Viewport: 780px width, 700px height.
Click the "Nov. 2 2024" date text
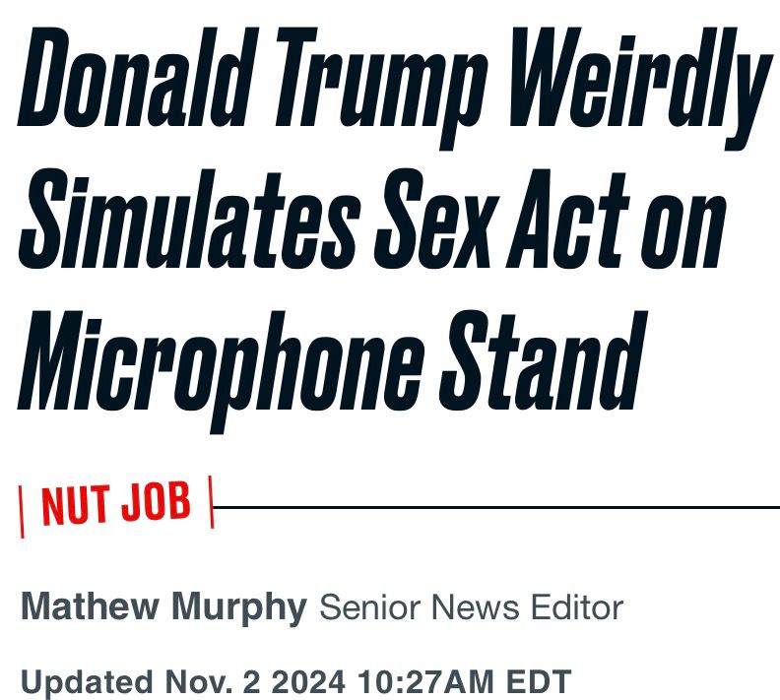click(x=255, y=682)
